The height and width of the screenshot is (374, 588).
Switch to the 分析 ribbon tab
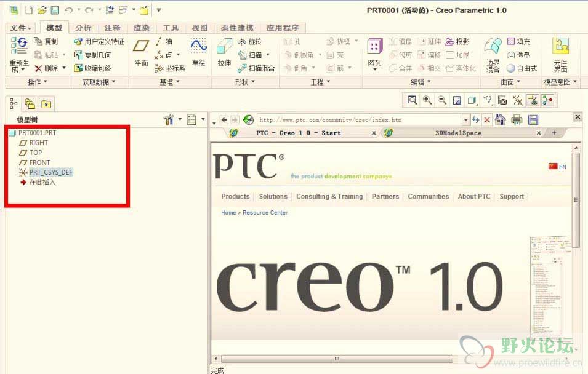[x=83, y=28]
